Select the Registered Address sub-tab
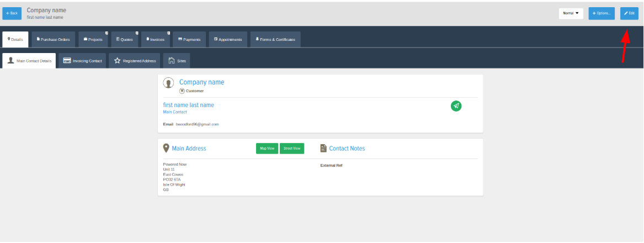Screen dimensions: 644x243 tap(135, 61)
